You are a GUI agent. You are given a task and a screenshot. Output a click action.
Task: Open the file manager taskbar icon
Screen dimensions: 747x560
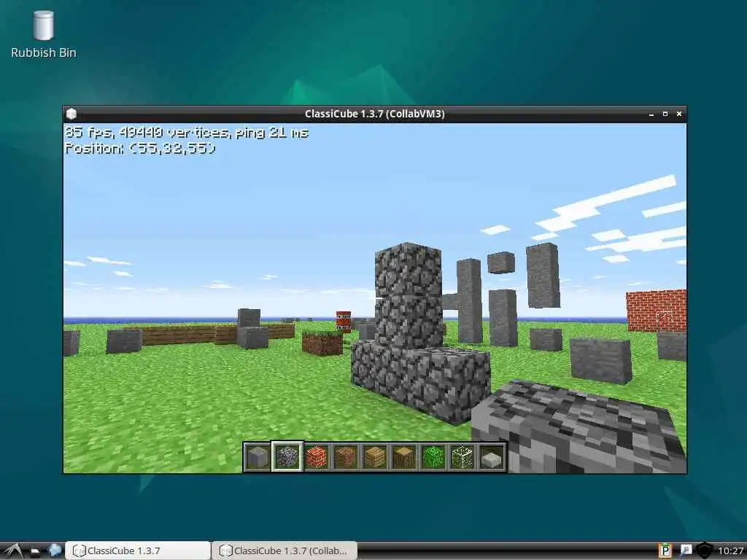(35, 551)
